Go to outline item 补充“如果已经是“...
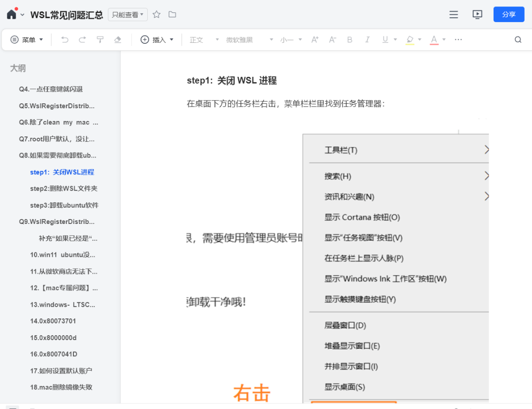 click(x=68, y=238)
